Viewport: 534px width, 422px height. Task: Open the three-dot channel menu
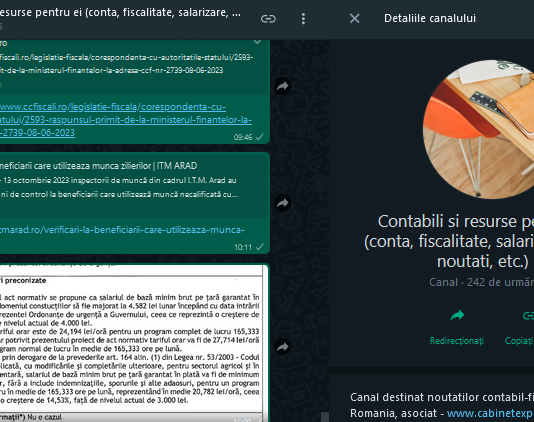[x=303, y=19]
